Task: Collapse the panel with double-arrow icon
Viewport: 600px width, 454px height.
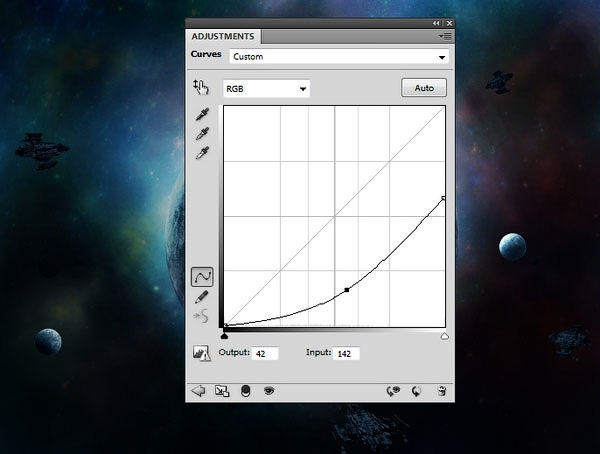Action: (436, 23)
